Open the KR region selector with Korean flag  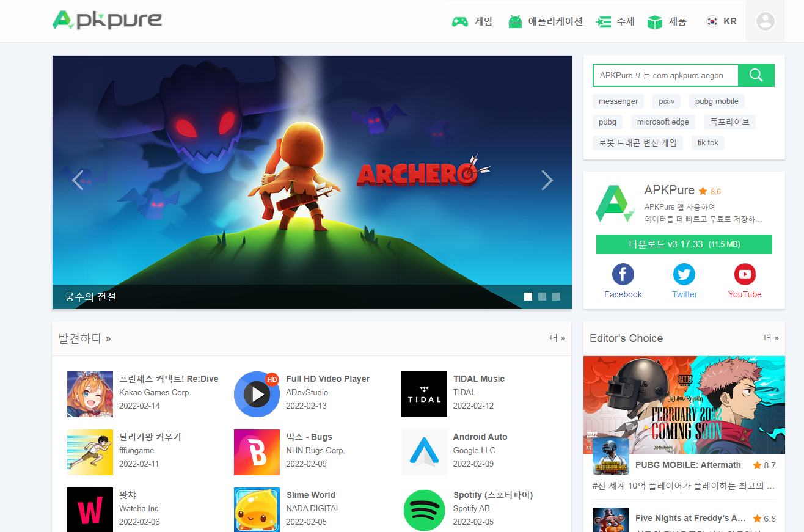[721, 21]
